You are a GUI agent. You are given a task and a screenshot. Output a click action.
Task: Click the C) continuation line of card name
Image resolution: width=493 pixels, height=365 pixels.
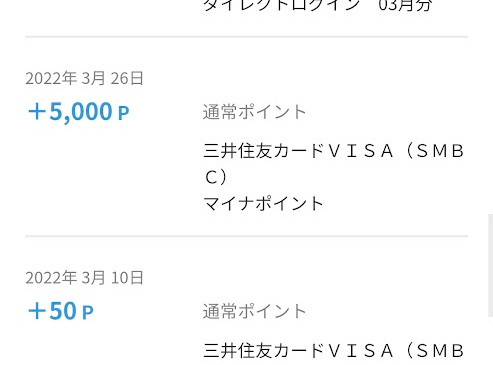point(215,177)
